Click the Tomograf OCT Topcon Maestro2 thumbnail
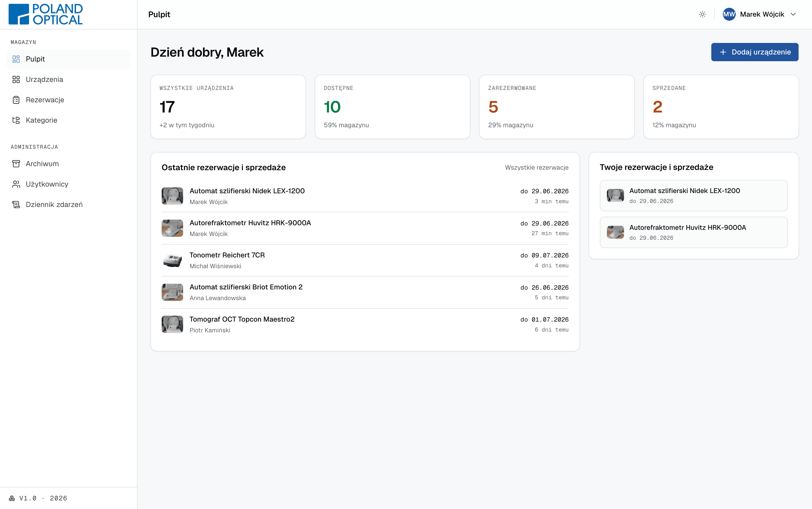This screenshot has width=812, height=509. point(172,324)
